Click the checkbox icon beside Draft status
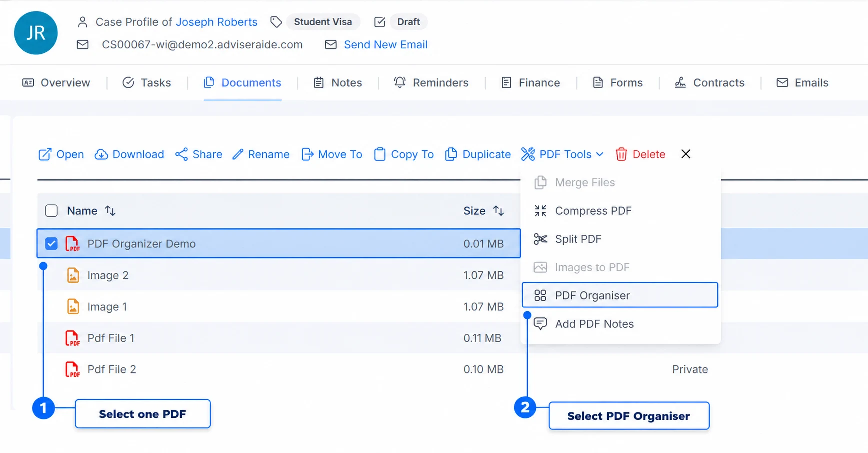The image size is (868, 453). tap(380, 22)
